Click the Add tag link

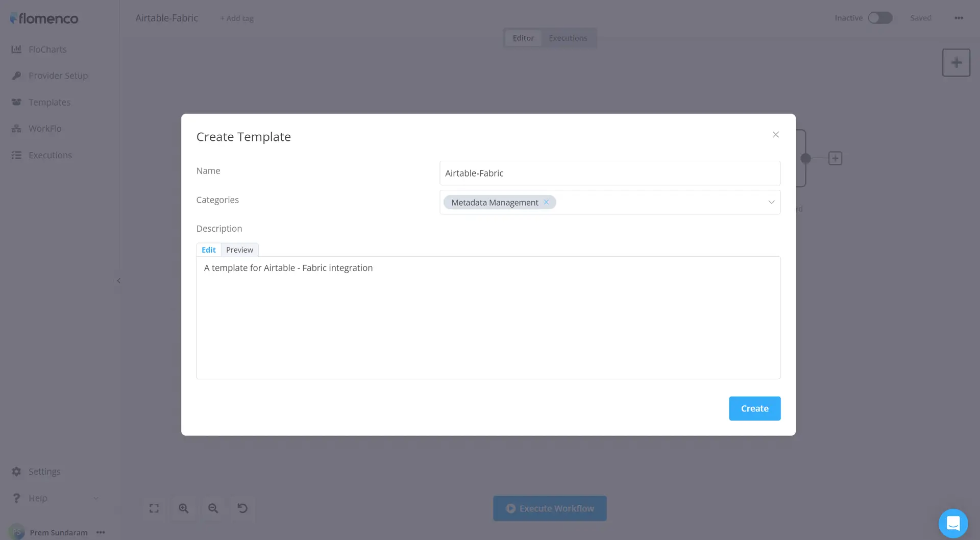(x=237, y=18)
